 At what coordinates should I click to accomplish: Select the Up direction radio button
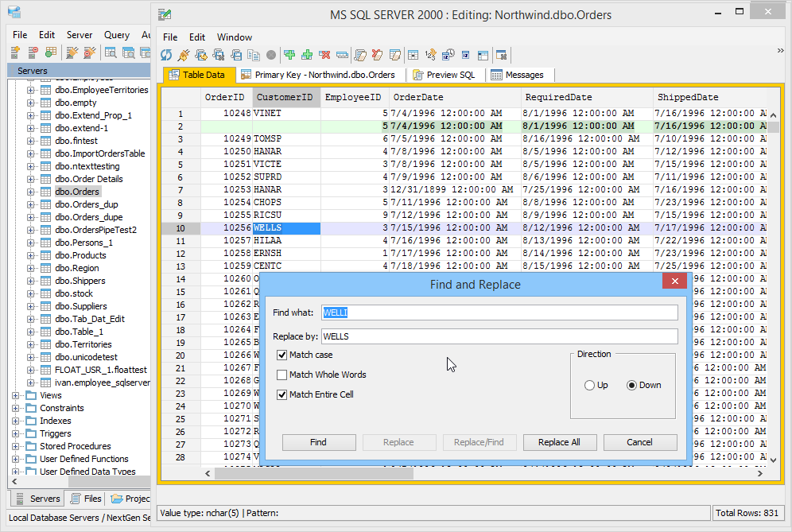coord(589,385)
